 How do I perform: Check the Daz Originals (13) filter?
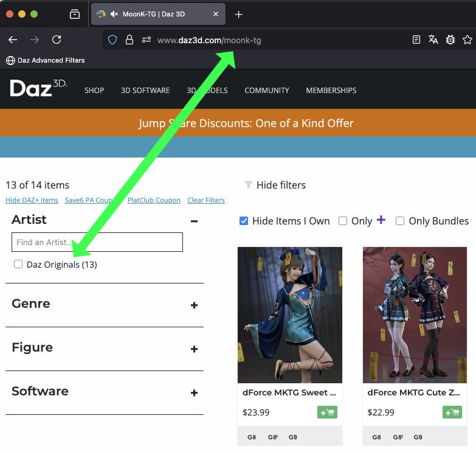point(18,264)
